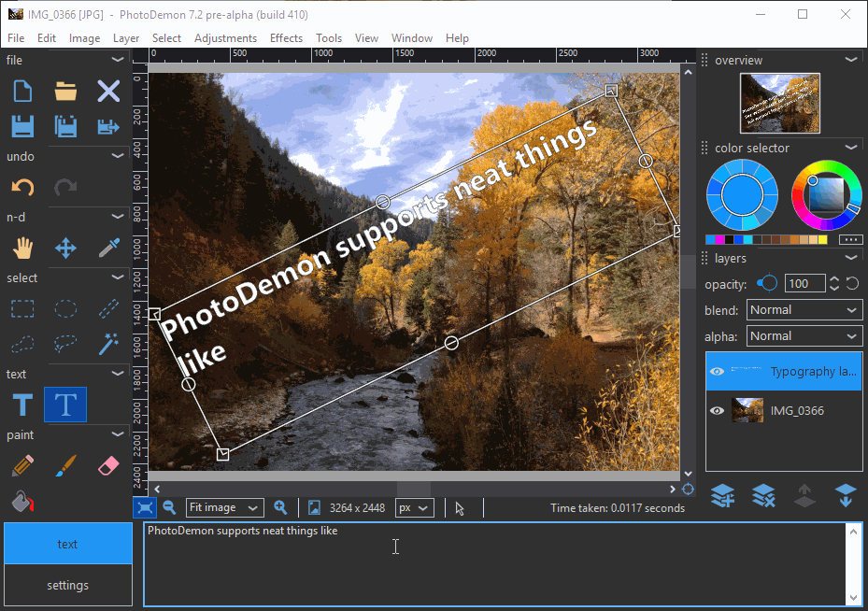
Task: Switch to the text options tab
Action: [68, 544]
